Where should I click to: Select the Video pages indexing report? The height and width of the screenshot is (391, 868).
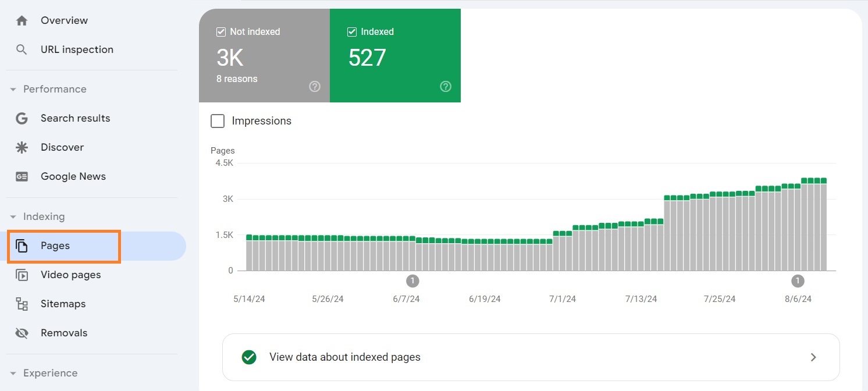click(x=70, y=275)
